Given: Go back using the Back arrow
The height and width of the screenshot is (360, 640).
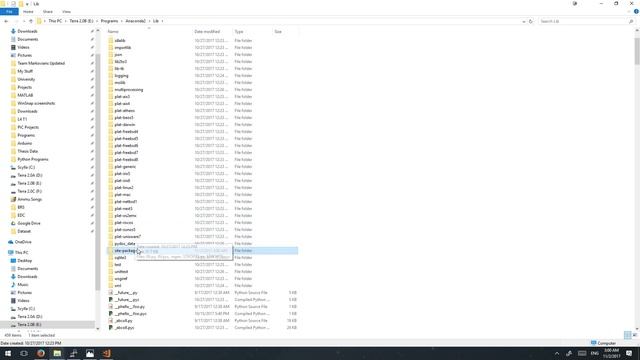Looking at the screenshot, I should point(6,21).
